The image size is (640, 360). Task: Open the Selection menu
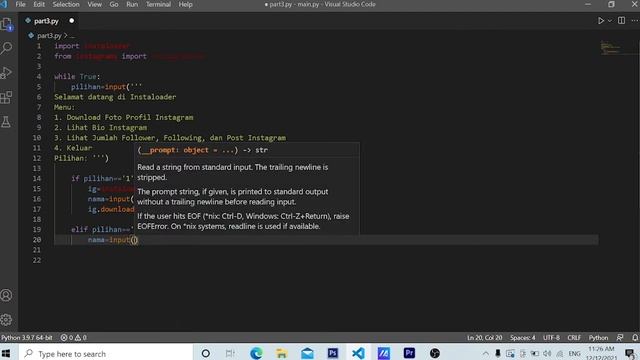click(66, 4)
